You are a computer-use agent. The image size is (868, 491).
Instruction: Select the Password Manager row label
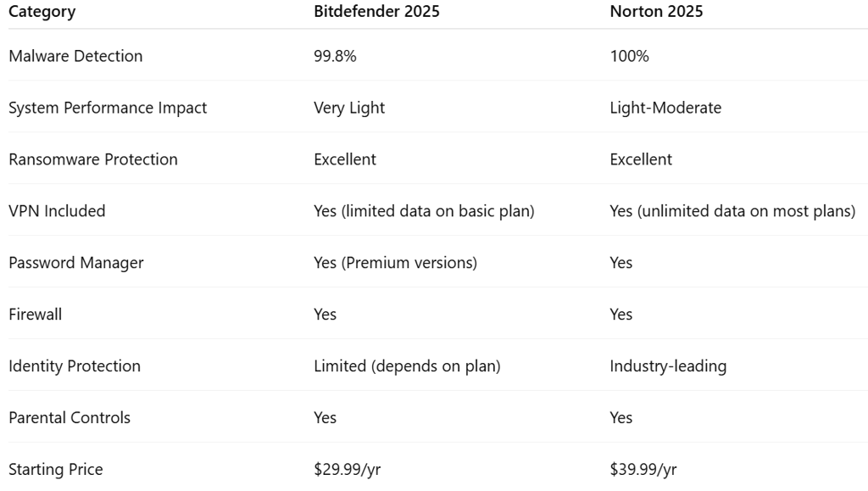(x=76, y=263)
